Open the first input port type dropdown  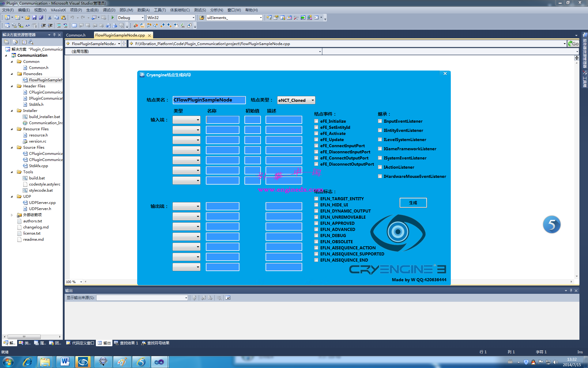tap(186, 120)
